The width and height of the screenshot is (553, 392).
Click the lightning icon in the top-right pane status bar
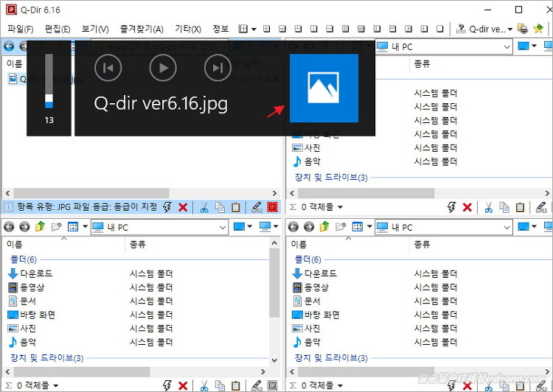point(451,207)
